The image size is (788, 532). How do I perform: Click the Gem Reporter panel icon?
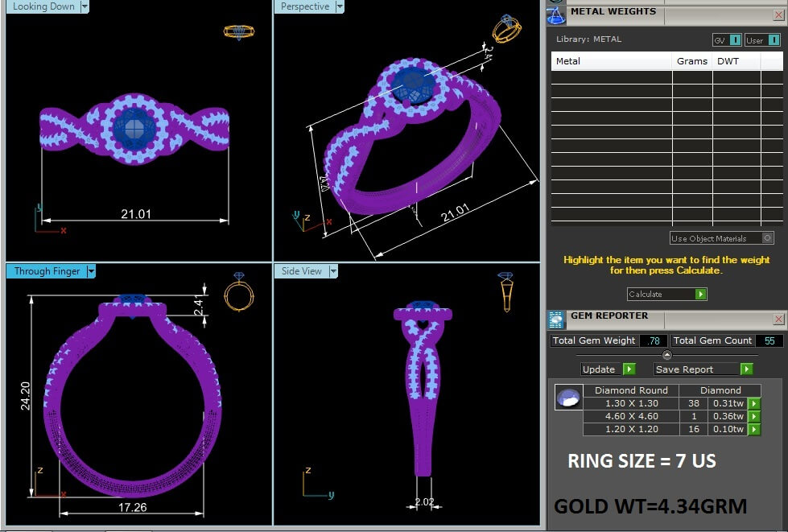pos(556,320)
